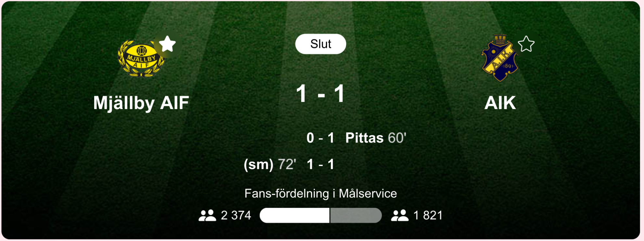Open the Mjällby AIF team name
The width and height of the screenshot is (644, 241).
click(x=141, y=103)
